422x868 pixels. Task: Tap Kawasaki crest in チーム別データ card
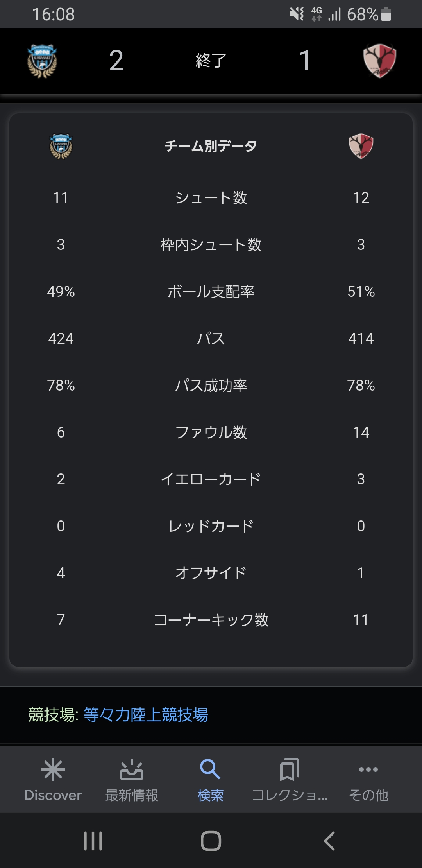click(x=61, y=146)
